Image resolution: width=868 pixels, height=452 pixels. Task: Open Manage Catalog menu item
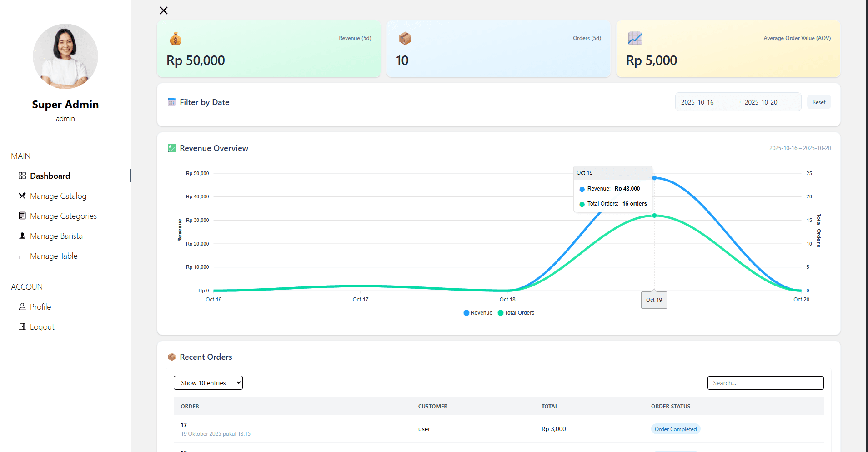58,196
